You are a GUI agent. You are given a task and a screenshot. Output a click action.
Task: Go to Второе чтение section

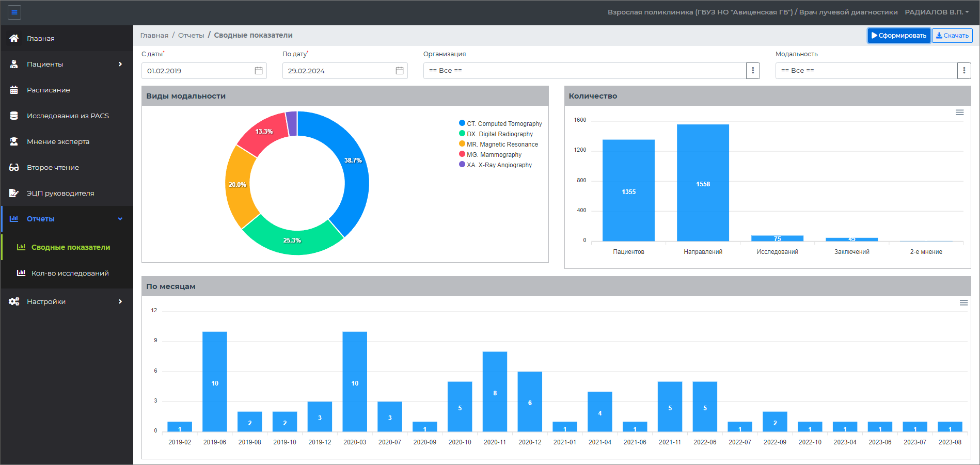pos(53,167)
